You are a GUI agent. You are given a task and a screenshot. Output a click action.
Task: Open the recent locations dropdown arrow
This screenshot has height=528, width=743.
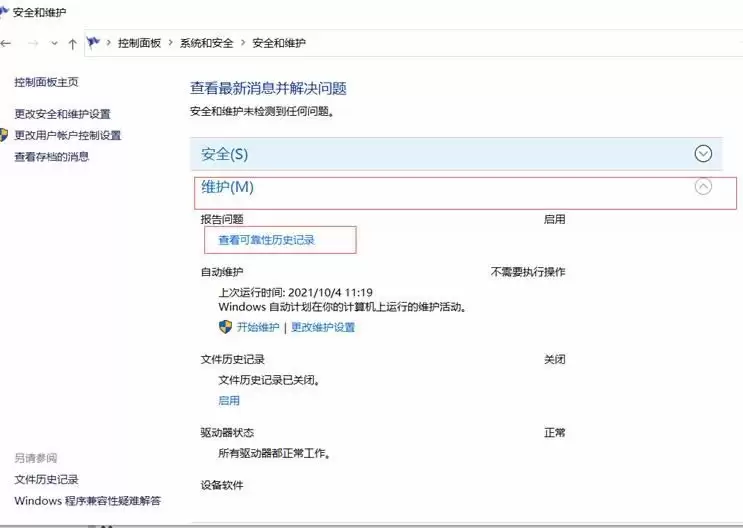point(52,43)
